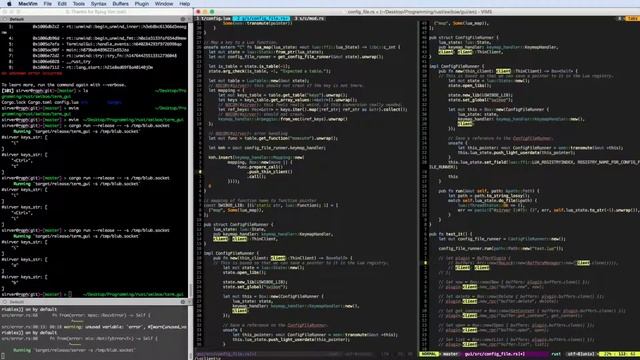Close the MacVim window with red button
This screenshot has width=640, height=360.
199,12
